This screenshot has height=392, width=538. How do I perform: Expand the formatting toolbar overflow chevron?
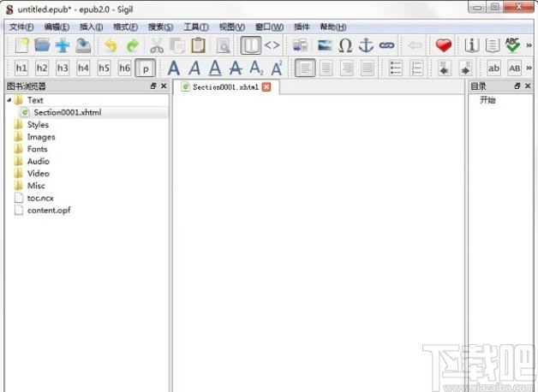pos(529,68)
